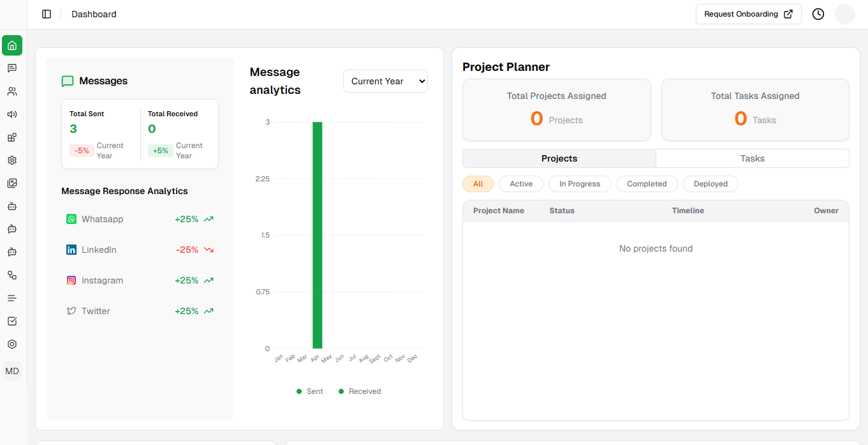Click the green April bar in chart
The image size is (868, 445).
coord(317,235)
